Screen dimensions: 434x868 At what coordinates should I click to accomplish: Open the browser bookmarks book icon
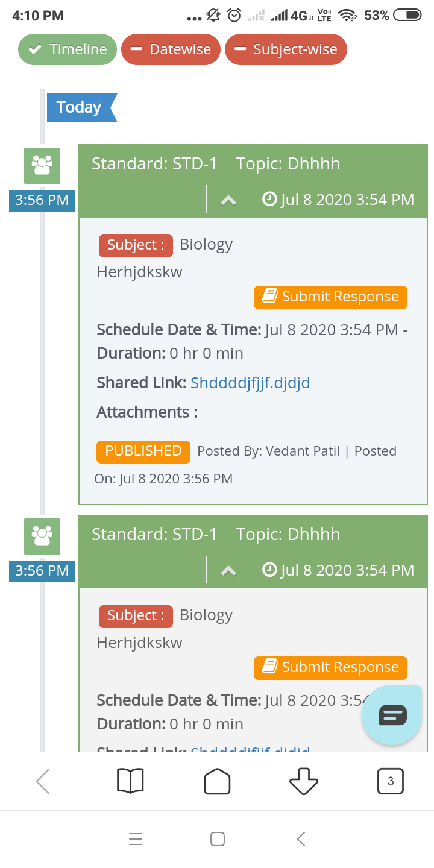[130, 782]
